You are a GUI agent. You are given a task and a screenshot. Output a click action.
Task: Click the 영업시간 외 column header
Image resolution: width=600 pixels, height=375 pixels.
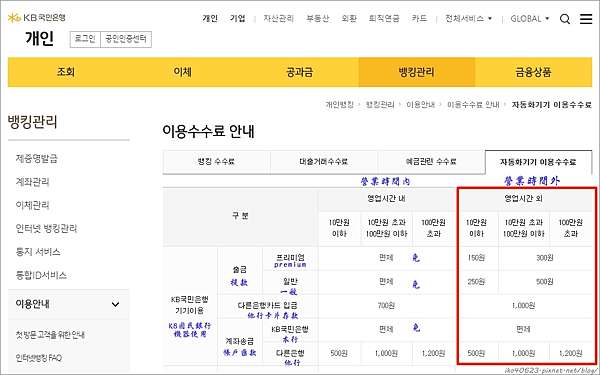click(x=523, y=199)
